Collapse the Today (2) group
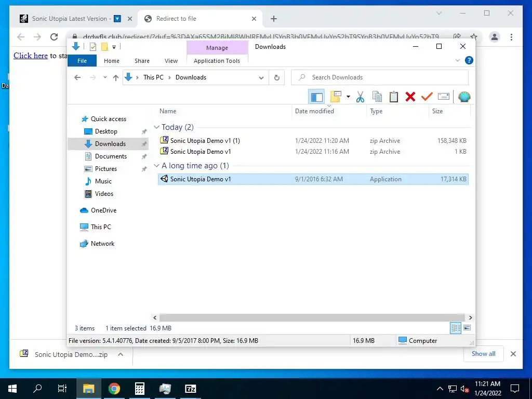 point(156,127)
